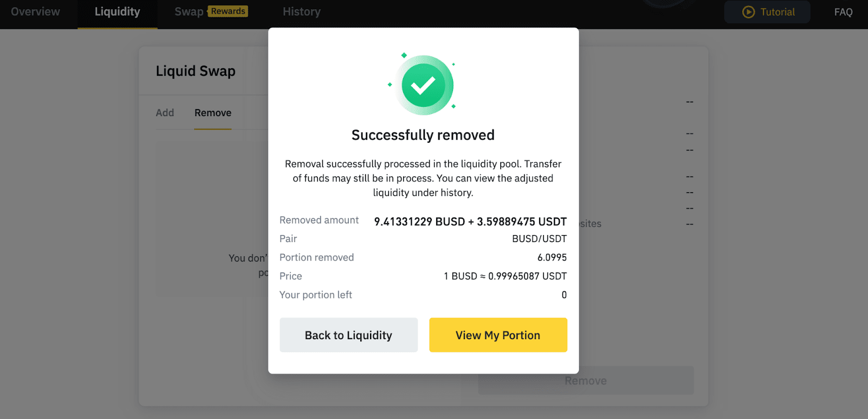The width and height of the screenshot is (868, 419).
Task: Click the BUSD/USDT pair value
Action: click(539, 239)
